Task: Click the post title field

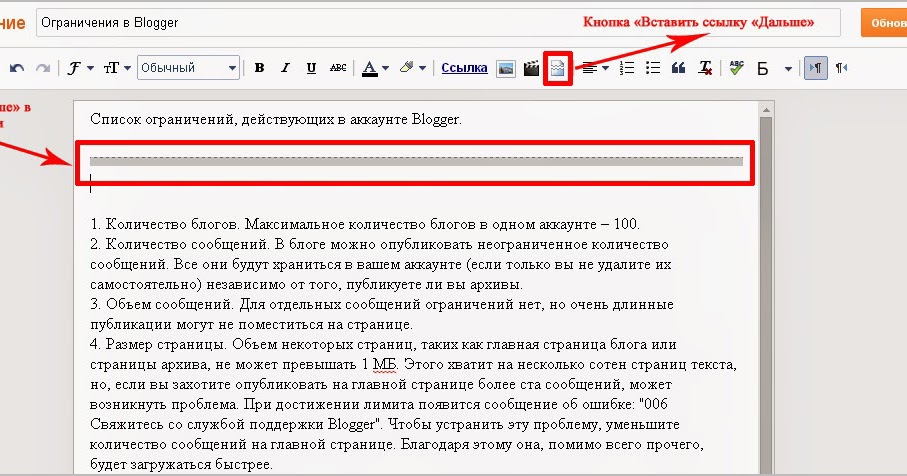Action: point(438,23)
